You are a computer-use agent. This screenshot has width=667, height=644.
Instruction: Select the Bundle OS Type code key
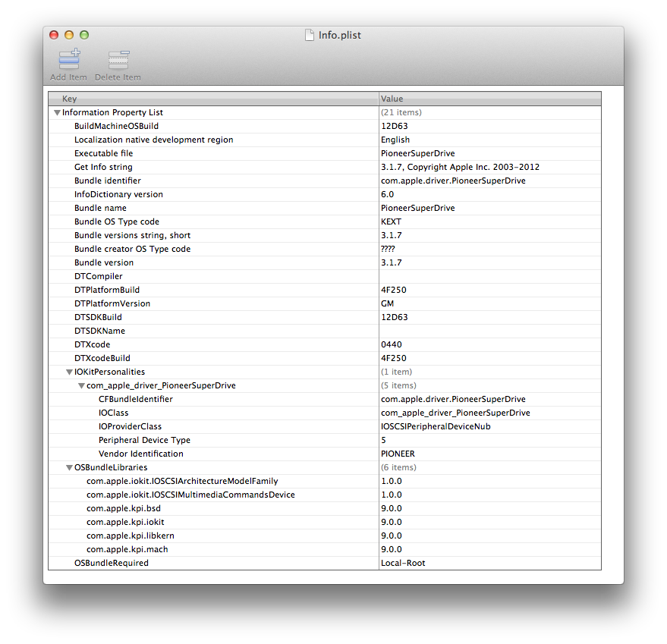point(117,221)
